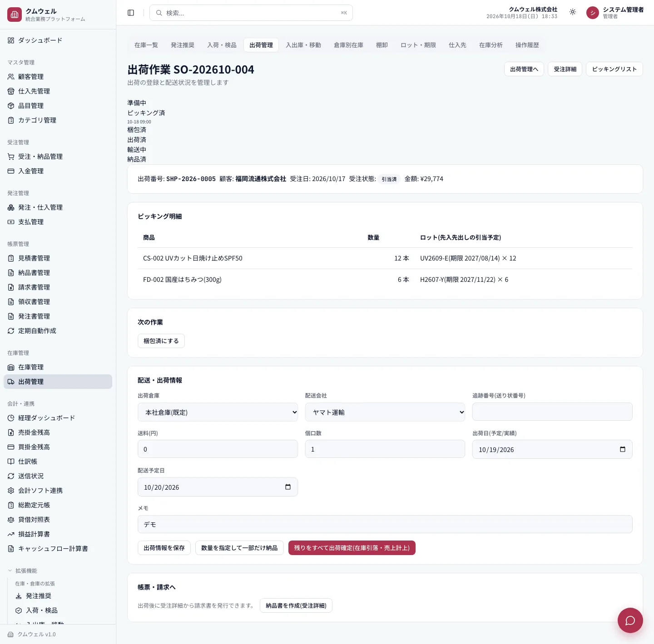The image size is (654, 644).
Task: Collapse the 拡張機能 section
Action: pyautogui.click(x=23, y=570)
